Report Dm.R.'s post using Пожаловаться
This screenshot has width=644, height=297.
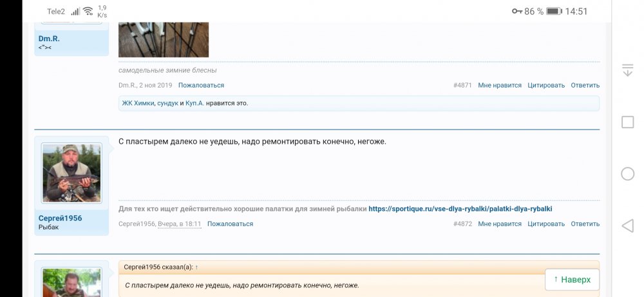[201, 85]
